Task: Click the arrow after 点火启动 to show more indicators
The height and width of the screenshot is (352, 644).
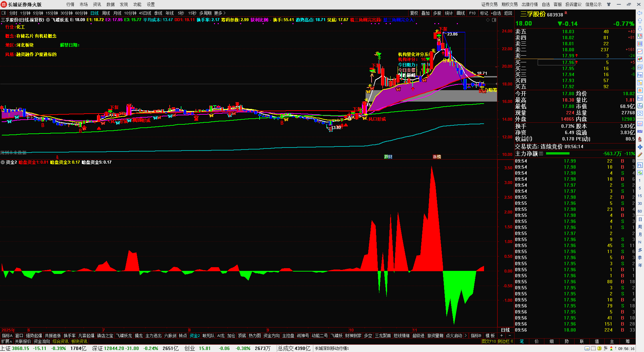Action: (466, 336)
